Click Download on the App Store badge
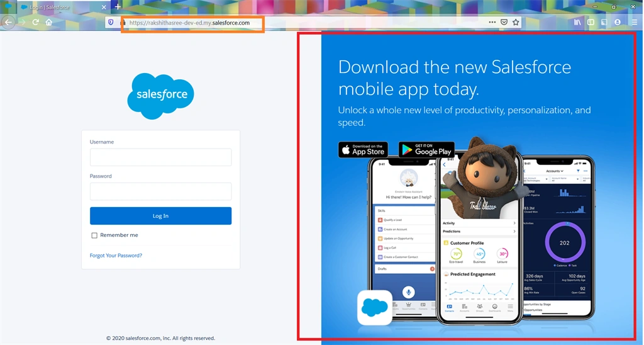Image resolution: width=644 pixels, height=345 pixels. pos(363,150)
